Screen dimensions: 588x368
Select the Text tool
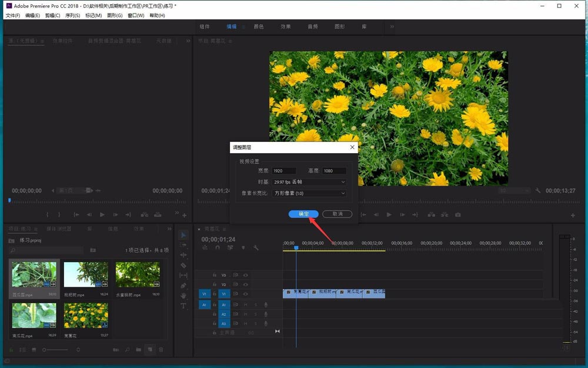(x=183, y=305)
